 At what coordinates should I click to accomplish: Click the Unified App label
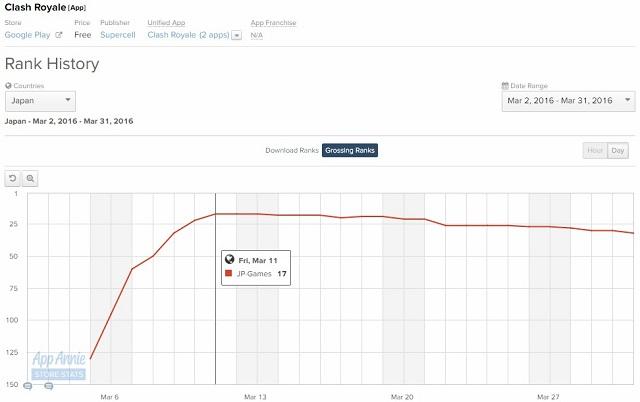click(166, 23)
